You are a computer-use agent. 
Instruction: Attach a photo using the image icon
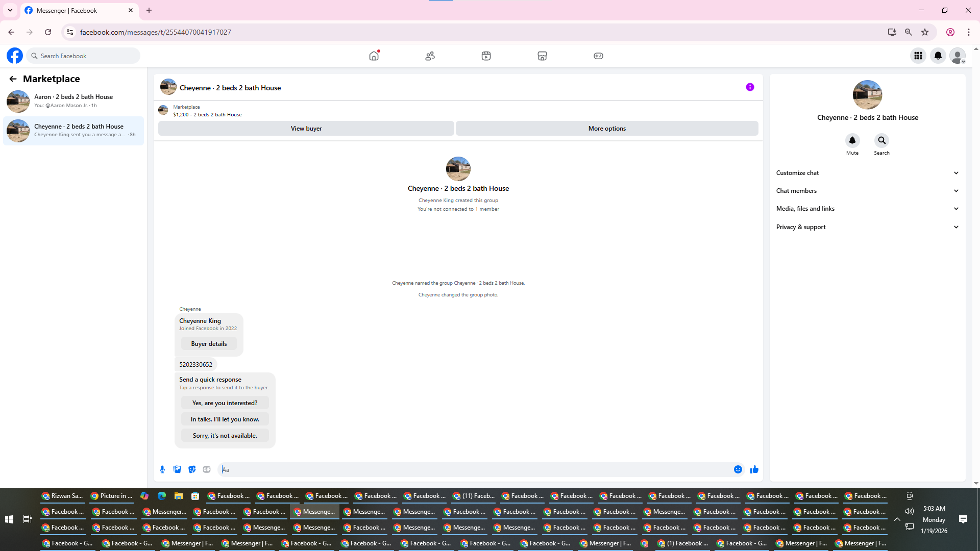177,469
